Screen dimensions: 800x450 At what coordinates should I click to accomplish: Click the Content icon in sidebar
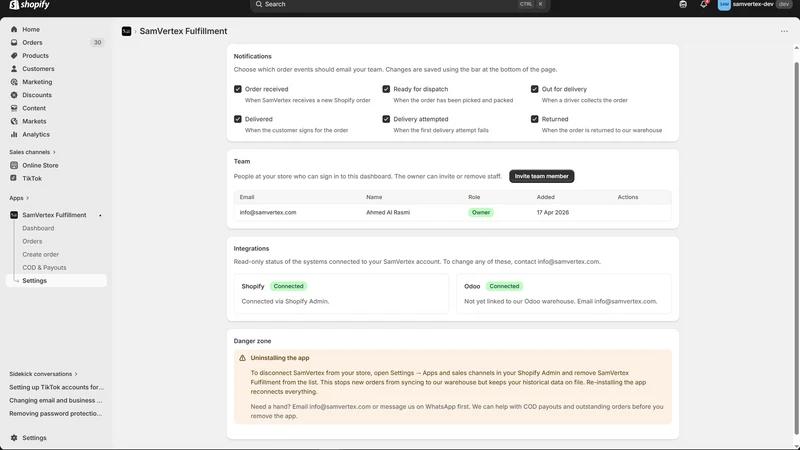click(x=14, y=108)
